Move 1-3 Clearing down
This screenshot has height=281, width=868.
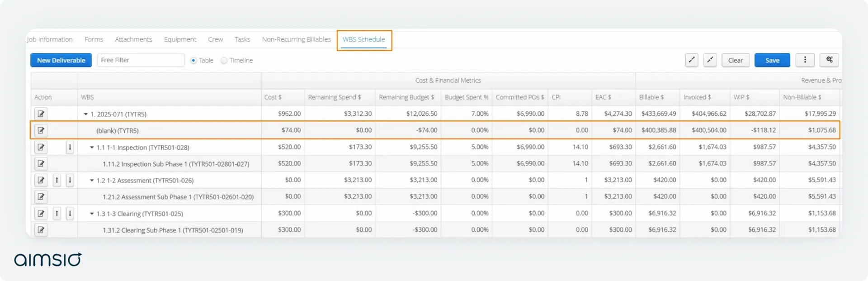(70, 213)
